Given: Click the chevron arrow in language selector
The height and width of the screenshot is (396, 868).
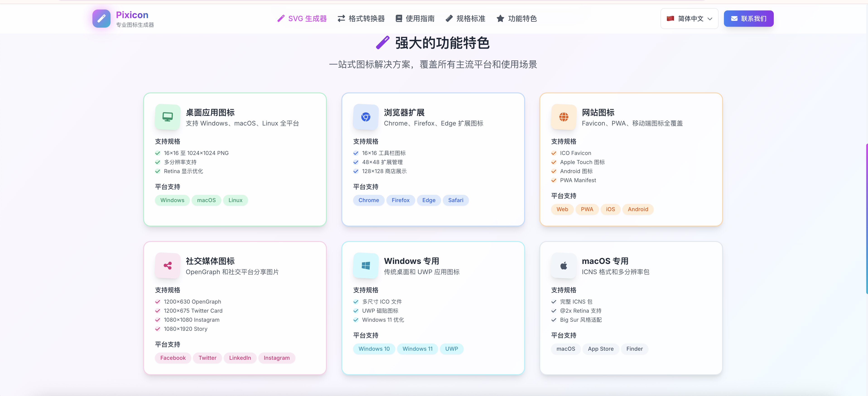Looking at the screenshot, I should [710, 19].
